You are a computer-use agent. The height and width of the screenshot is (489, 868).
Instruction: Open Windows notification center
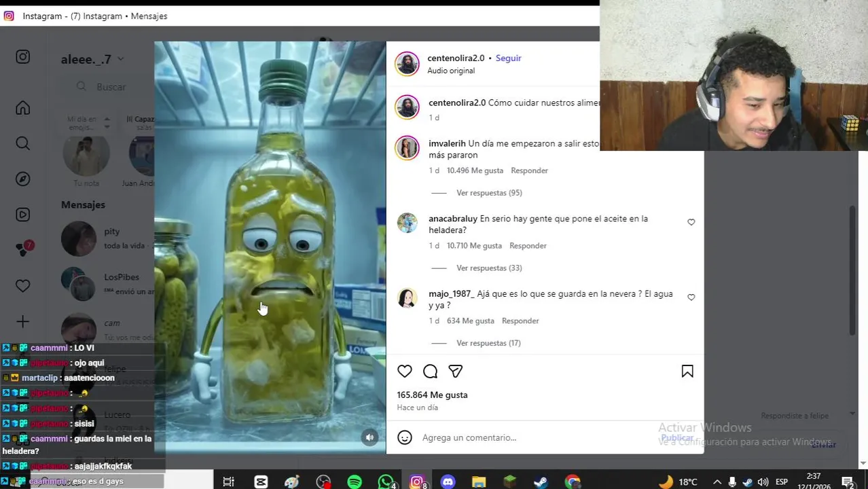pyautogui.click(x=848, y=482)
